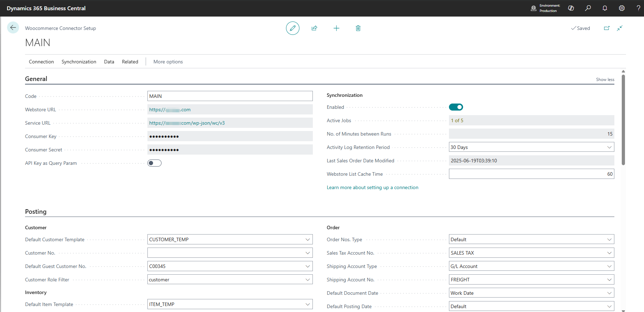Screen dimensions: 644x312
Task: Open settings gear icon
Action: point(622,8)
